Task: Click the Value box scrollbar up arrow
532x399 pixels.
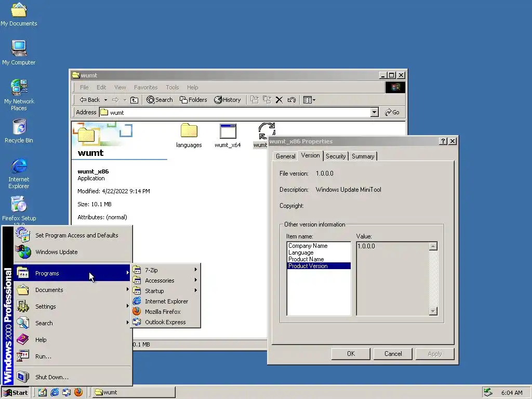Action: (x=433, y=246)
